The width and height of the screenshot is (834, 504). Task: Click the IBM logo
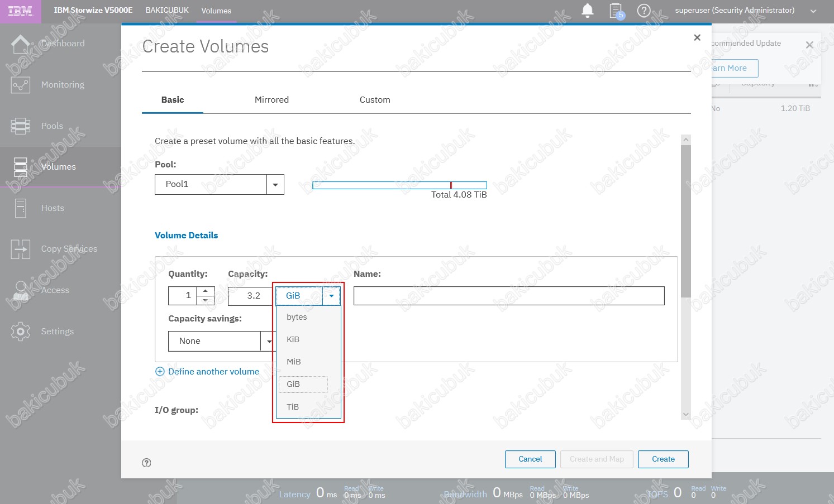20,11
